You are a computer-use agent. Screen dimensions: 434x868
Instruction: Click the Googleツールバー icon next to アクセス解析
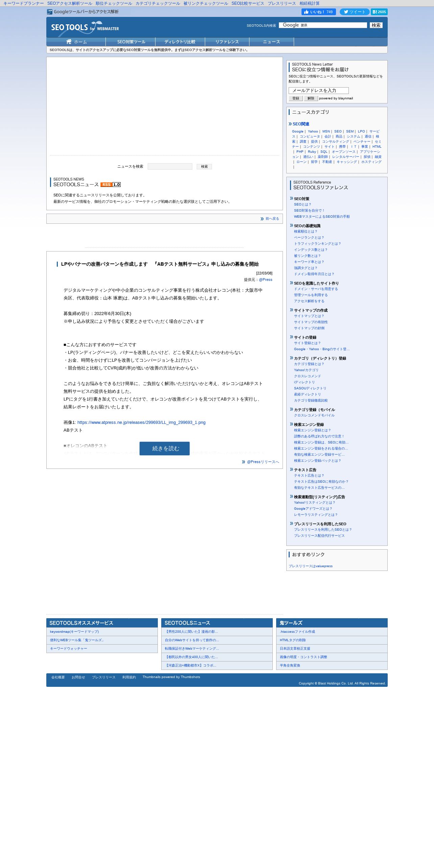50,12
